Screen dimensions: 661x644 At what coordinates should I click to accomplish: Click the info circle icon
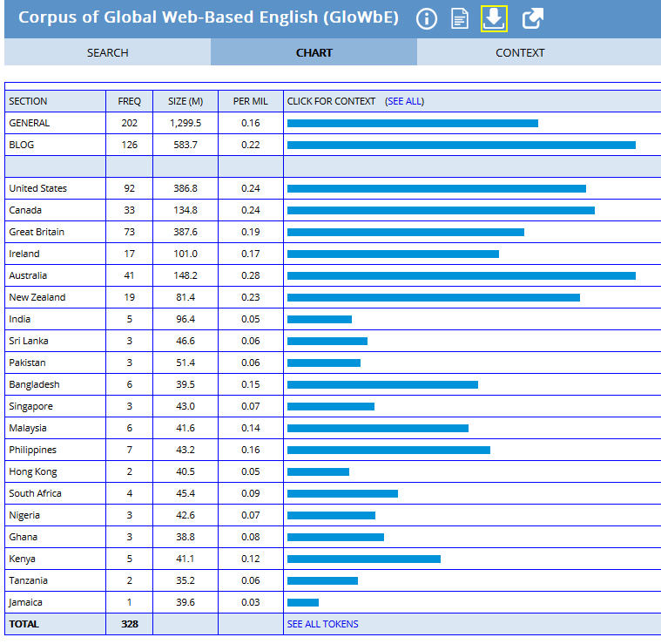point(426,18)
